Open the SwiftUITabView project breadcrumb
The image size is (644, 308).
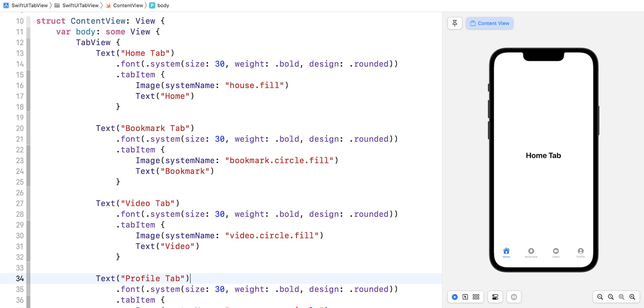[30, 5]
